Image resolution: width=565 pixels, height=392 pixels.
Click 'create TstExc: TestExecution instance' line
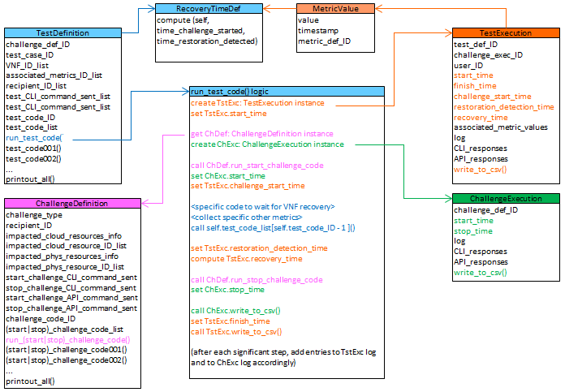coord(257,103)
